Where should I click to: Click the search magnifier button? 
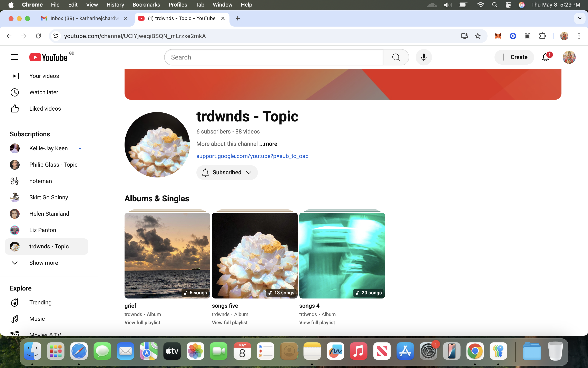pos(396,57)
